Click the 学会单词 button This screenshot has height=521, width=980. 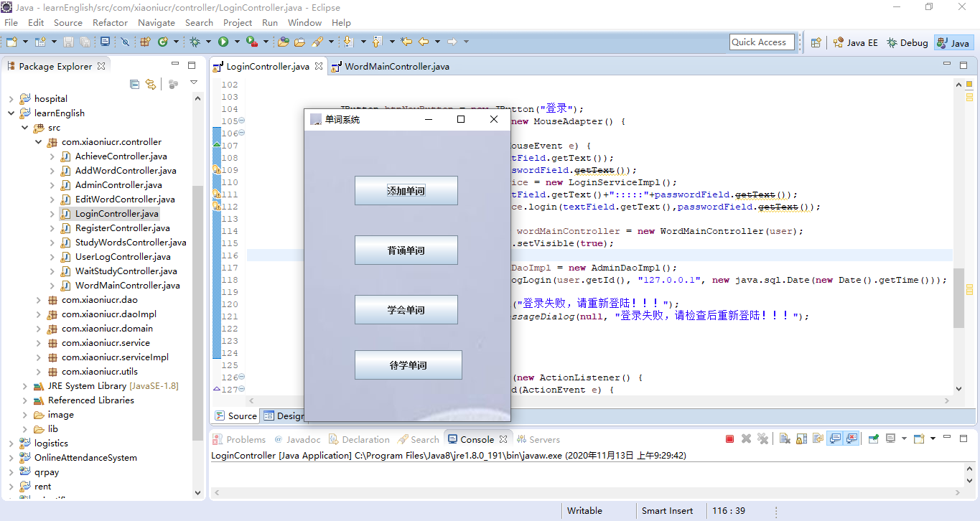tap(406, 309)
